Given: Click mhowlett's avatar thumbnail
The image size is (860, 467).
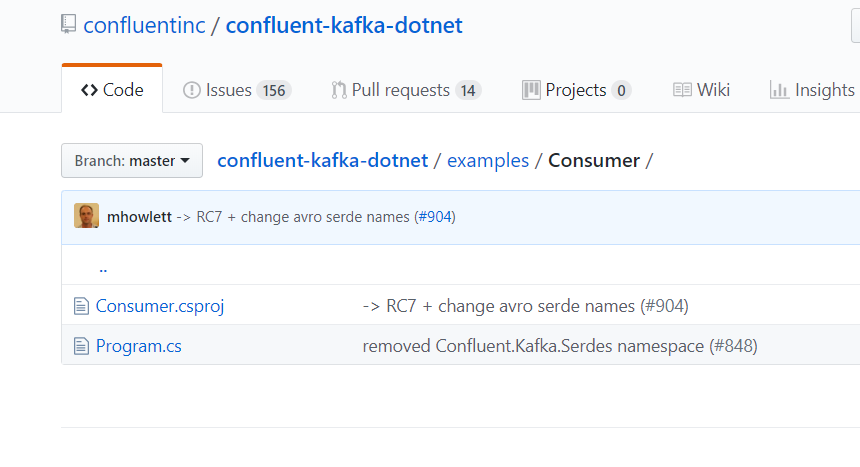Looking at the screenshot, I should (87, 216).
